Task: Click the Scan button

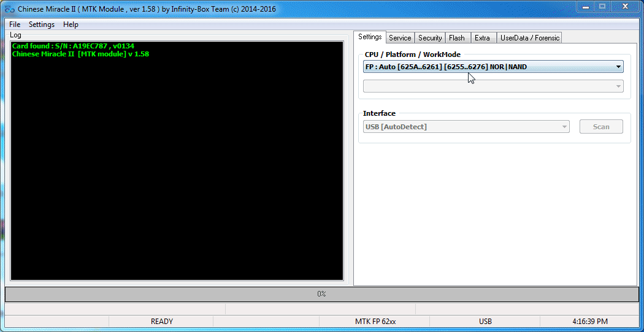Action: (601, 127)
